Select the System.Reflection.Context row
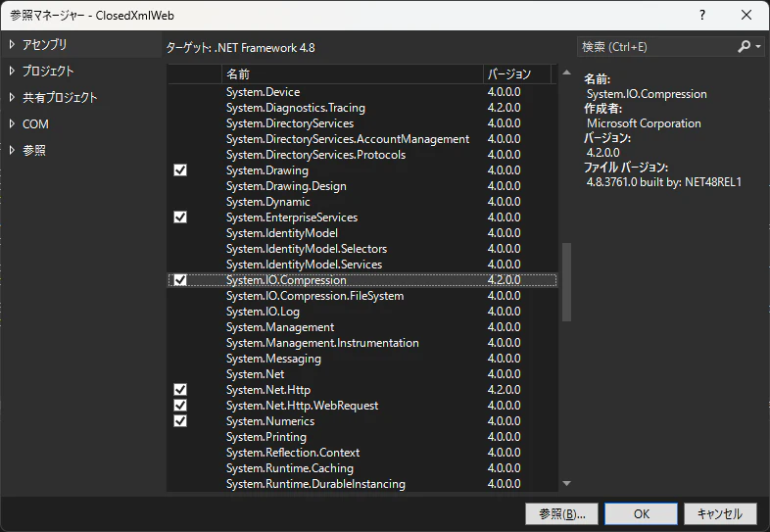 click(x=362, y=453)
